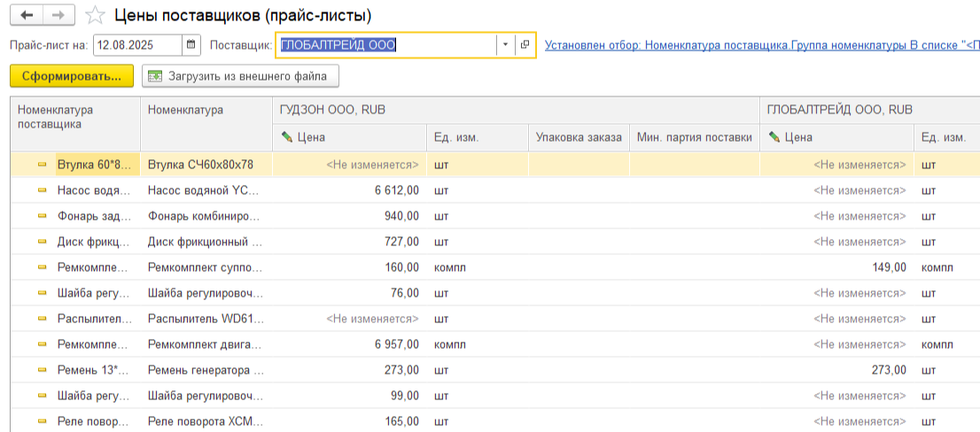The height and width of the screenshot is (432, 980).
Task: Click the row icon beside Реле повор…
Action: pyautogui.click(x=43, y=420)
